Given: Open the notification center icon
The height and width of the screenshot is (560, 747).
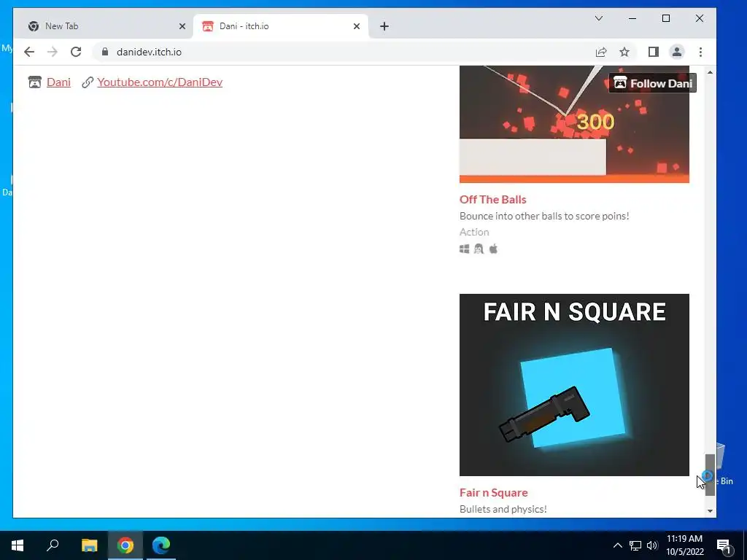Looking at the screenshot, I should point(724,545).
